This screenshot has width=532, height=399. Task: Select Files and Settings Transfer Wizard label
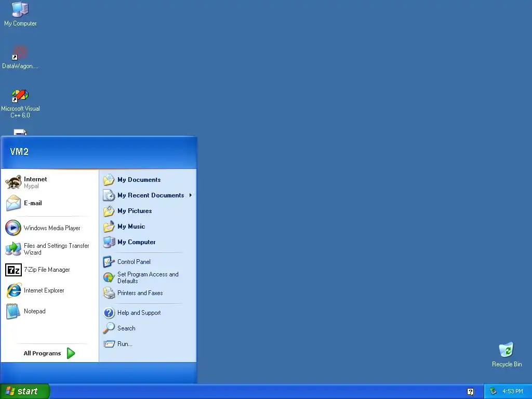pos(56,249)
